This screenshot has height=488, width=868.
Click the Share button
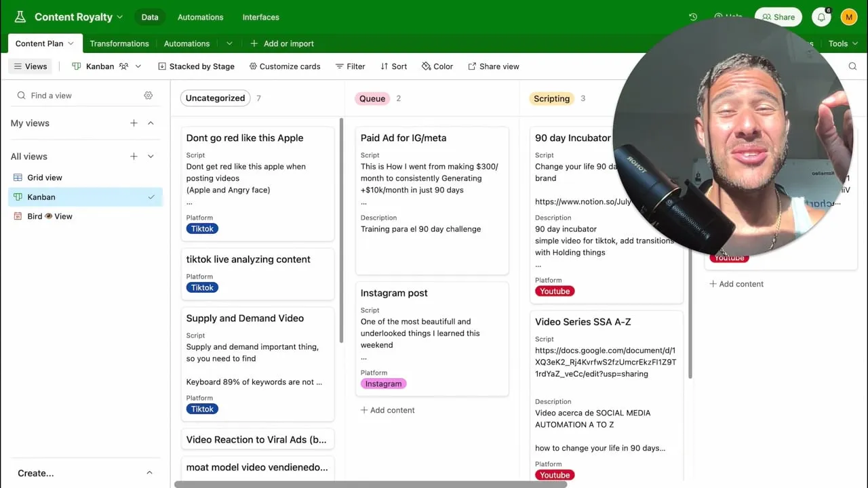click(x=778, y=17)
